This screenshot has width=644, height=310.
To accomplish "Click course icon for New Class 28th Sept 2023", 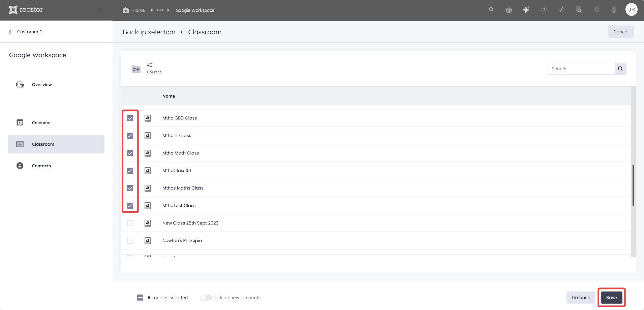I will click(148, 223).
